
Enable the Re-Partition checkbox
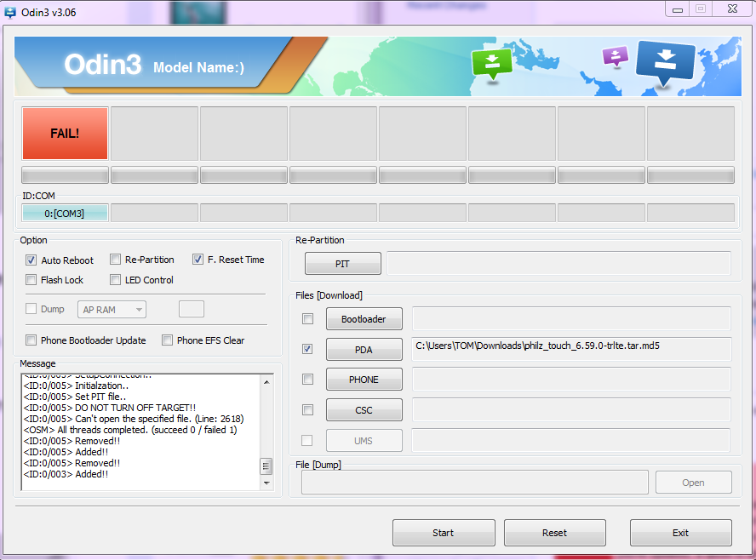(115, 260)
